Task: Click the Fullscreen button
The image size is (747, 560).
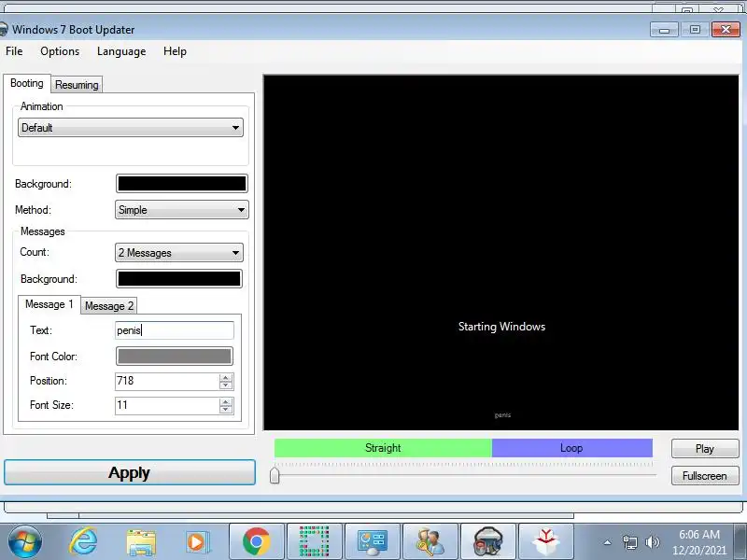Action: tap(705, 476)
